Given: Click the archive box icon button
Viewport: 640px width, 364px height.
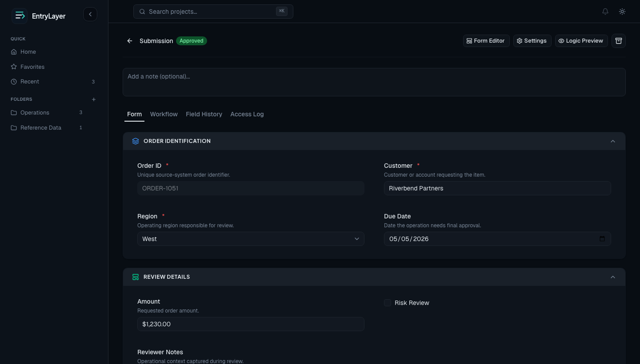Looking at the screenshot, I should [x=619, y=41].
